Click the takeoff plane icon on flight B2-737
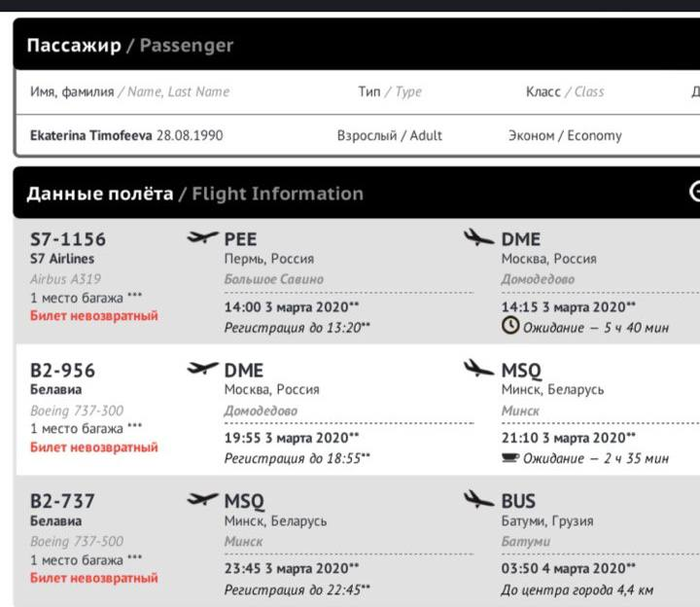 point(202,499)
